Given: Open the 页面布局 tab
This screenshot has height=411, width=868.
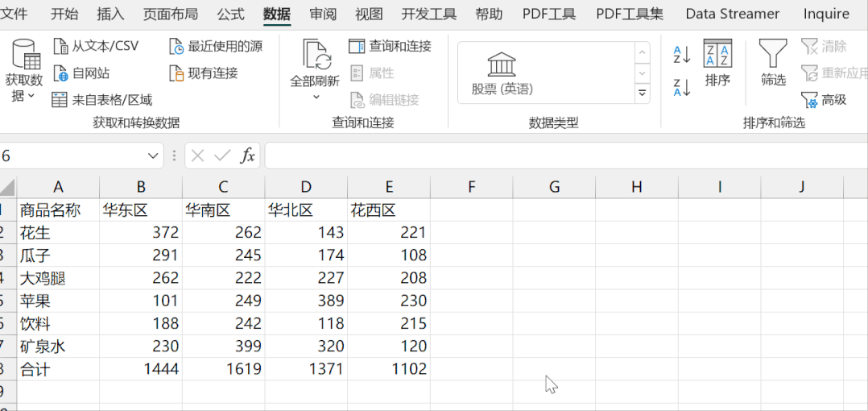Looking at the screenshot, I should pyautogui.click(x=171, y=15).
